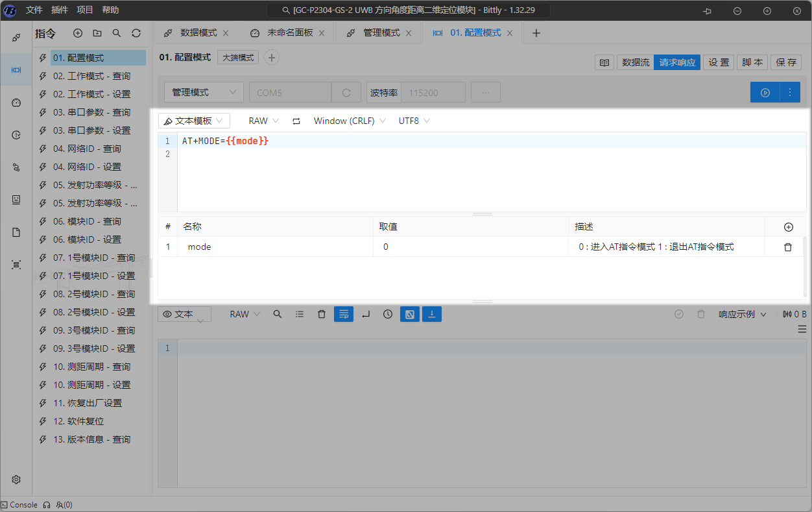
Task: Click the add command plus icon
Action: tap(78, 33)
